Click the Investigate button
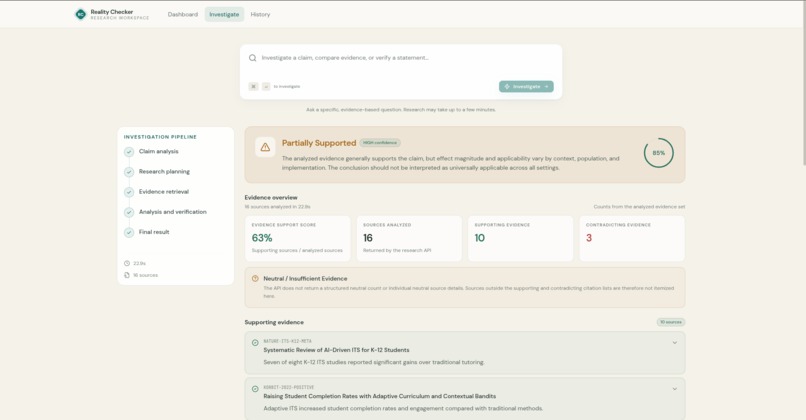The image size is (806, 420). coord(526,86)
